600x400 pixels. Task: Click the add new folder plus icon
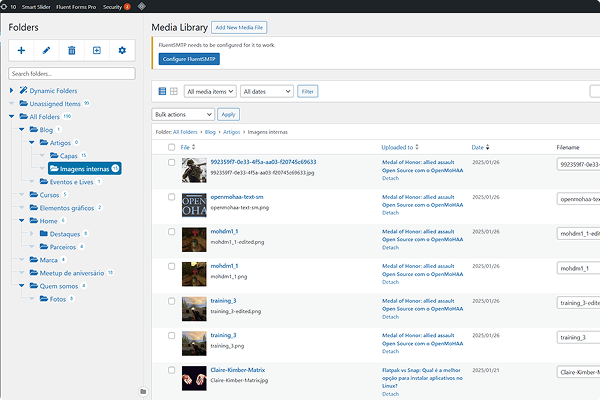(x=21, y=50)
